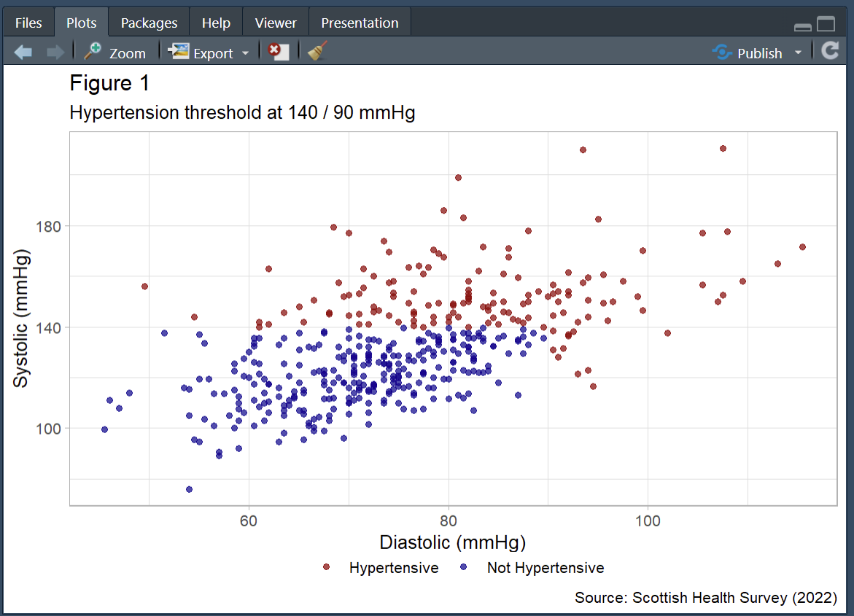Expand the Export dropdown menu
854x616 pixels.
point(209,52)
